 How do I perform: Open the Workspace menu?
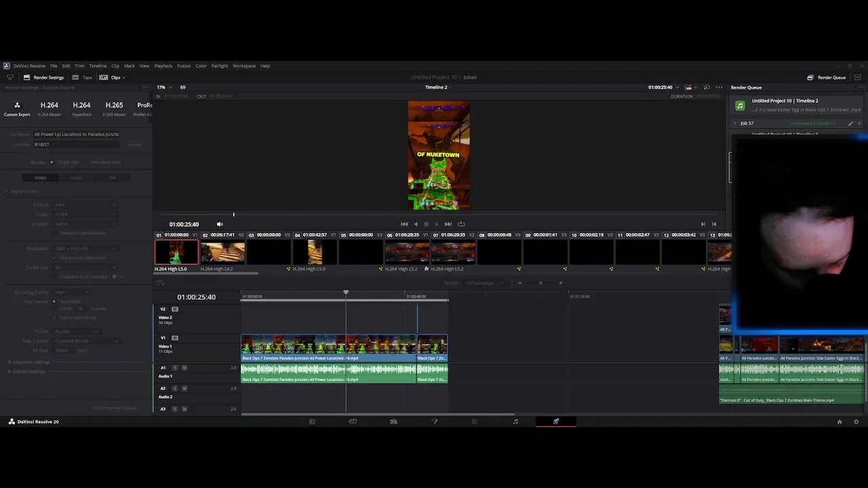[244, 66]
